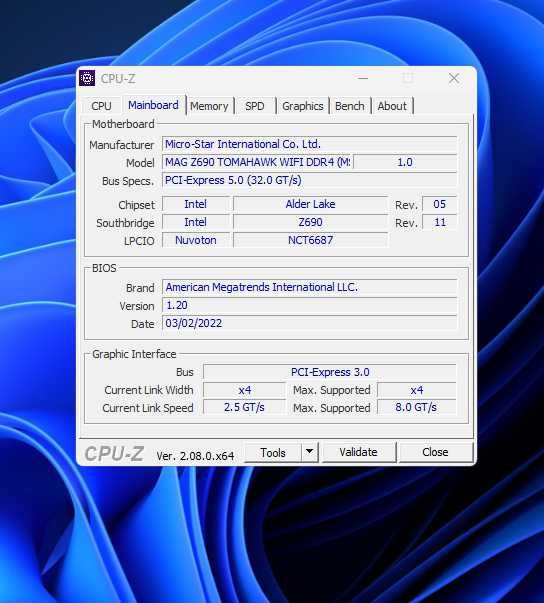The height and width of the screenshot is (603, 544).
Task: Click the Ver. 2.08.0.x64 version text
Action: (195, 456)
